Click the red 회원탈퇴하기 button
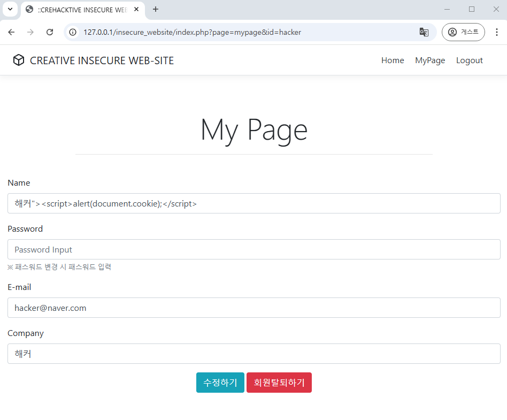The width and height of the screenshot is (507, 420). [279, 383]
